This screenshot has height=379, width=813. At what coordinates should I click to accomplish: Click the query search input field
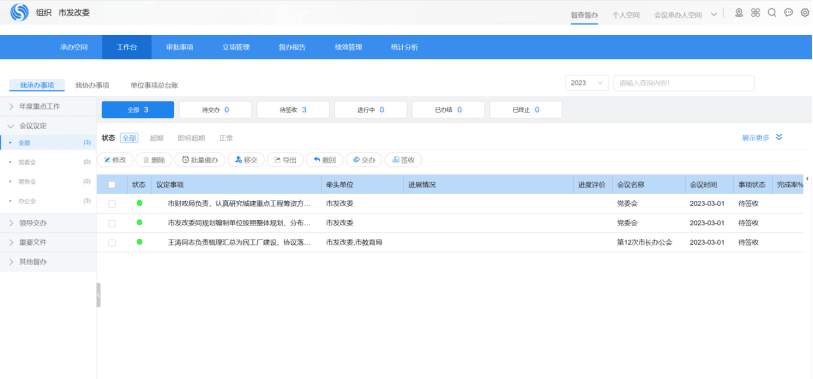coord(684,83)
